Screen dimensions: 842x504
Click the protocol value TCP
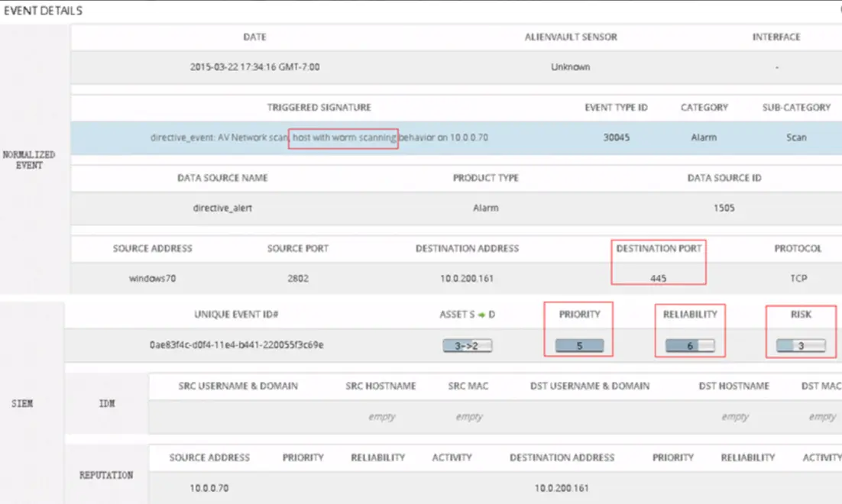click(798, 278)
